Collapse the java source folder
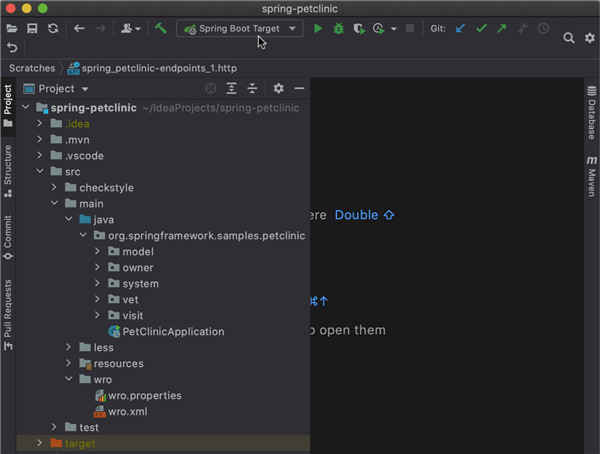 tap(68, 219)
